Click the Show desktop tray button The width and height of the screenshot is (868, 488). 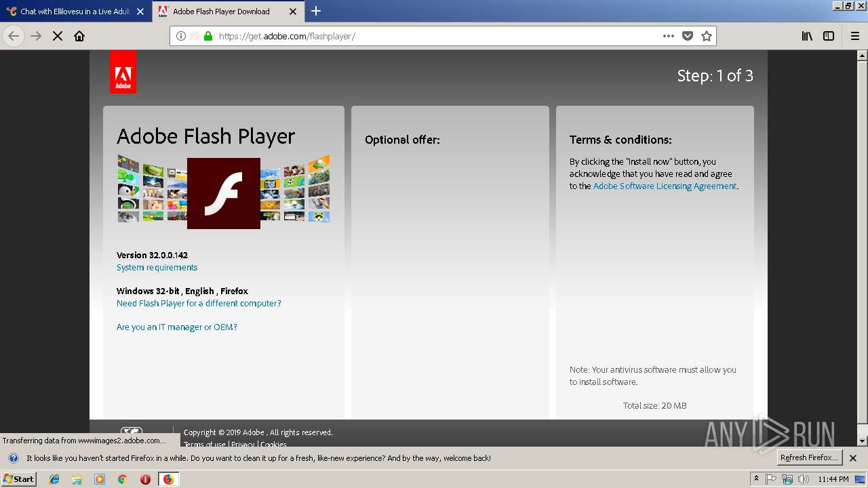tap(861, 479)
